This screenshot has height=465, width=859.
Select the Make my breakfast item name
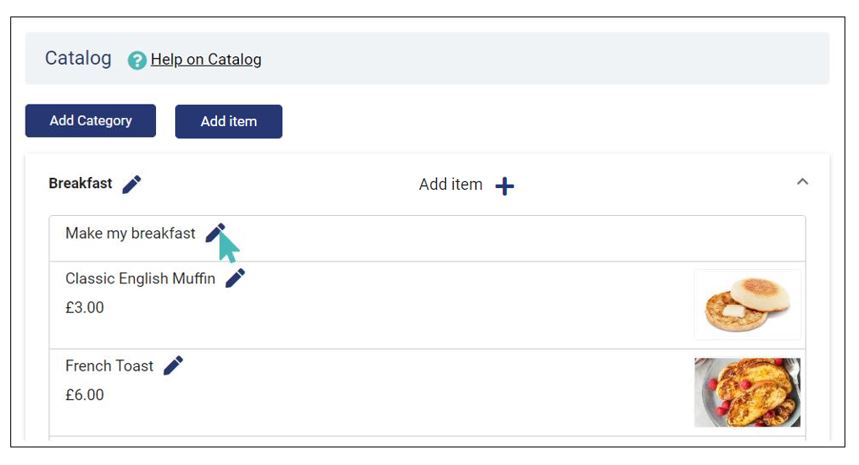130,233
